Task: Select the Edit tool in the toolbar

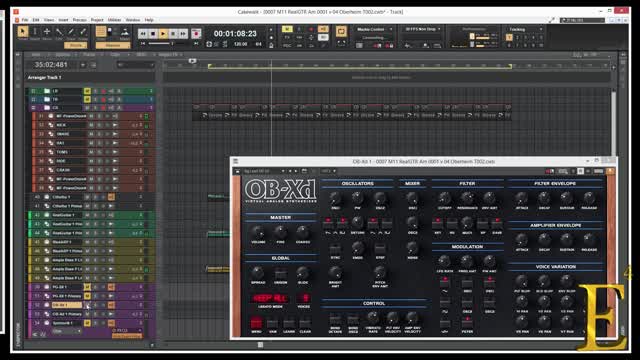Action: [59, 32]
